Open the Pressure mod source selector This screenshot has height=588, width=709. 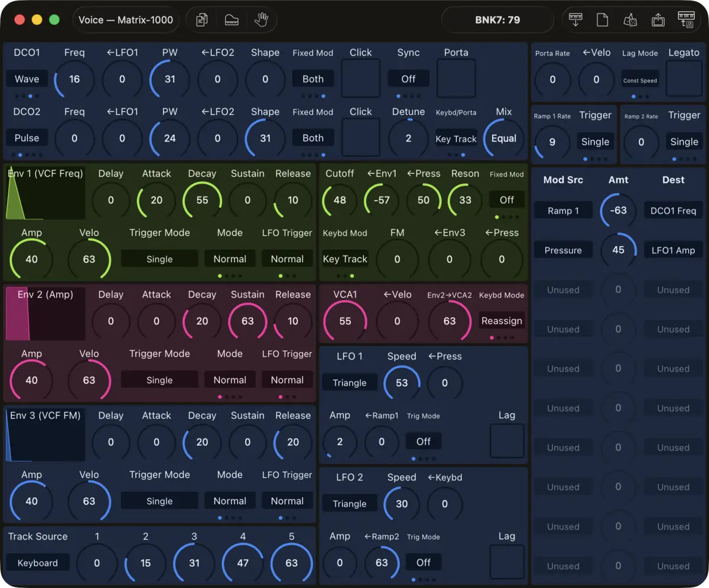click(563, 250)
